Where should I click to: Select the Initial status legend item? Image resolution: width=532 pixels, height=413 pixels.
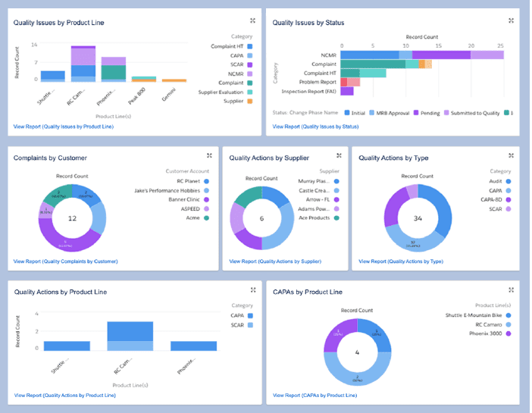tap(355, 113)
